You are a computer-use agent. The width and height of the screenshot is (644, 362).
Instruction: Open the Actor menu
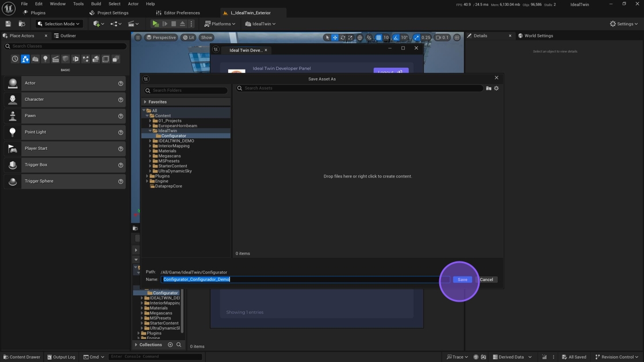click(133, 3)
